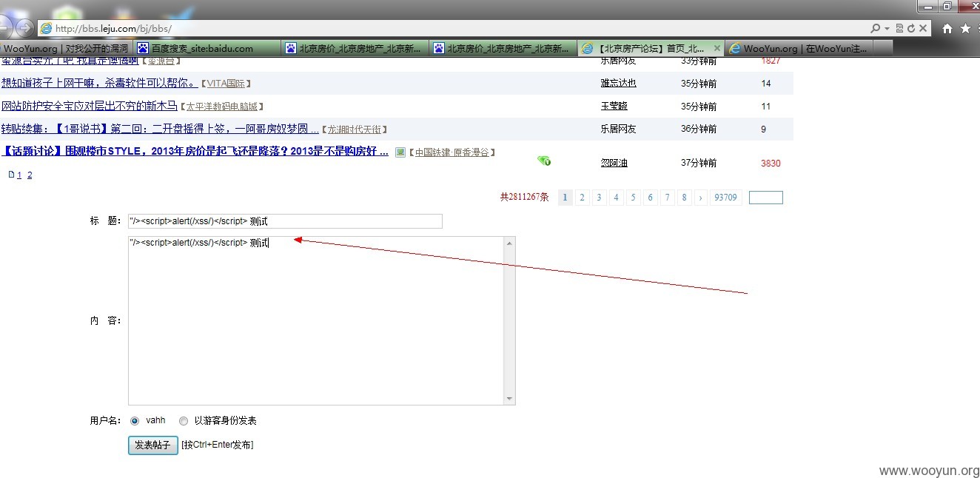This screenshot has width=980, height=478.
Task: Click reply count 14
Action: click(x=766, y=84)
